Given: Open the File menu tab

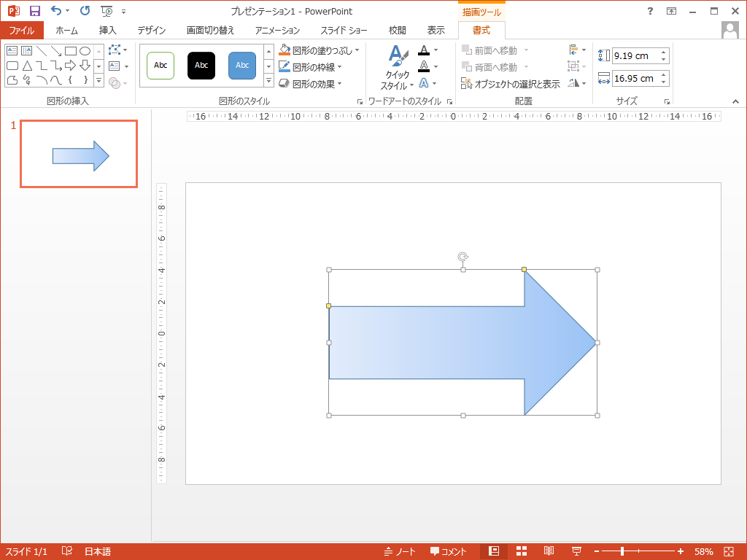Looking at the screenshot, I should (x=22, y=30).
